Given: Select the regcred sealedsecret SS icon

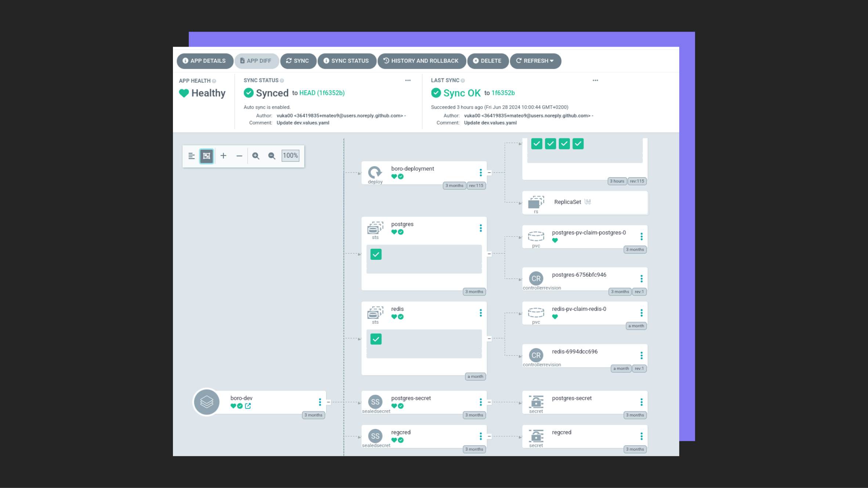Looking at the screenshot, I should click(x=375, y=436).
